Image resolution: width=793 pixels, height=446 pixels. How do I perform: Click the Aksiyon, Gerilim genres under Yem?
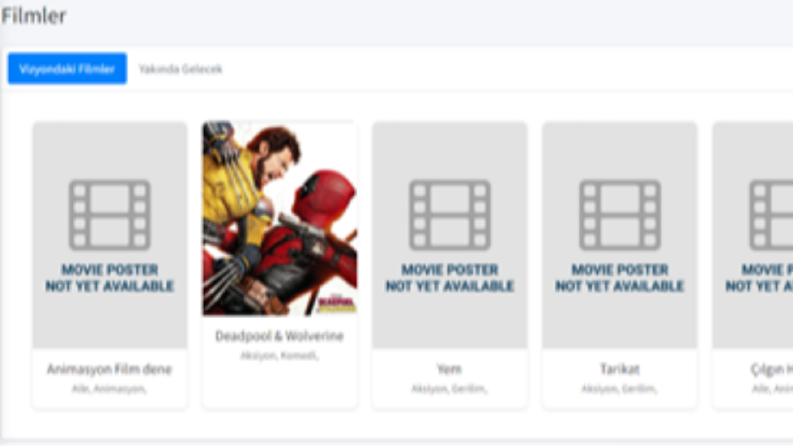[449, 389]
